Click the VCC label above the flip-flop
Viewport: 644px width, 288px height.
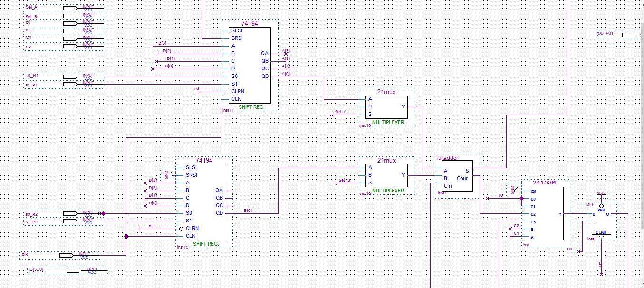click(601, 192)
